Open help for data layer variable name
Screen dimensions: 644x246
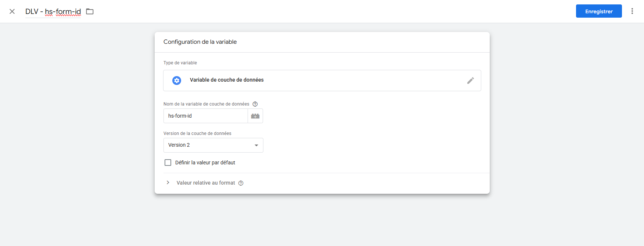(255, 104)
